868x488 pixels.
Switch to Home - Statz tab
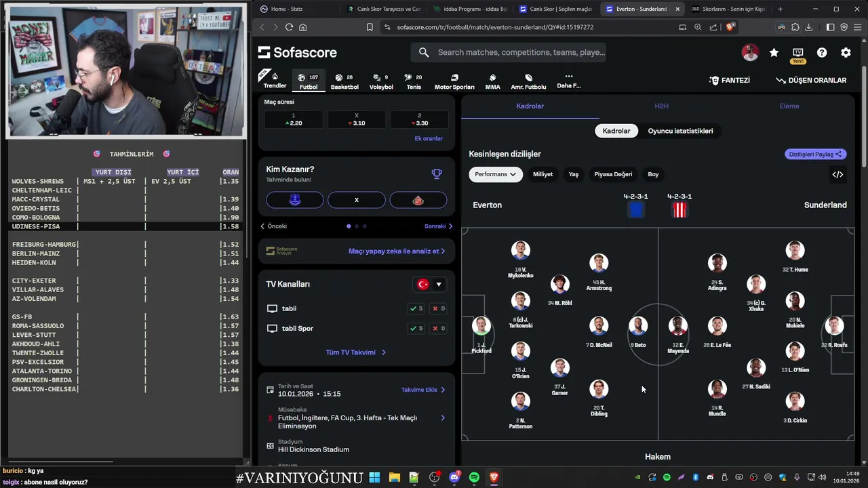(x=297, y=9)
